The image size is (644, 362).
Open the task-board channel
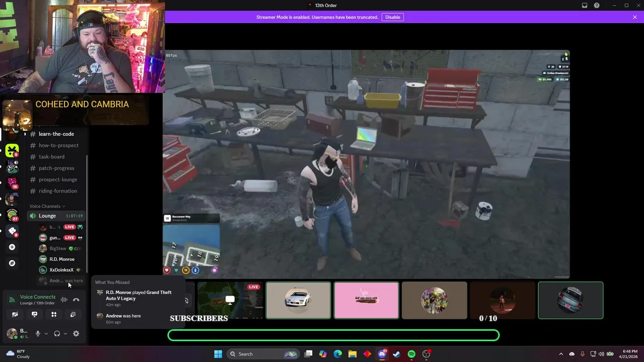tap(56, 157)
